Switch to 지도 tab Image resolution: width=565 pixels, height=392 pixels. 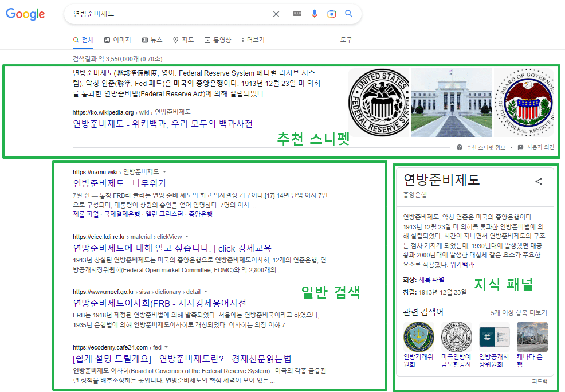(183, 40)
